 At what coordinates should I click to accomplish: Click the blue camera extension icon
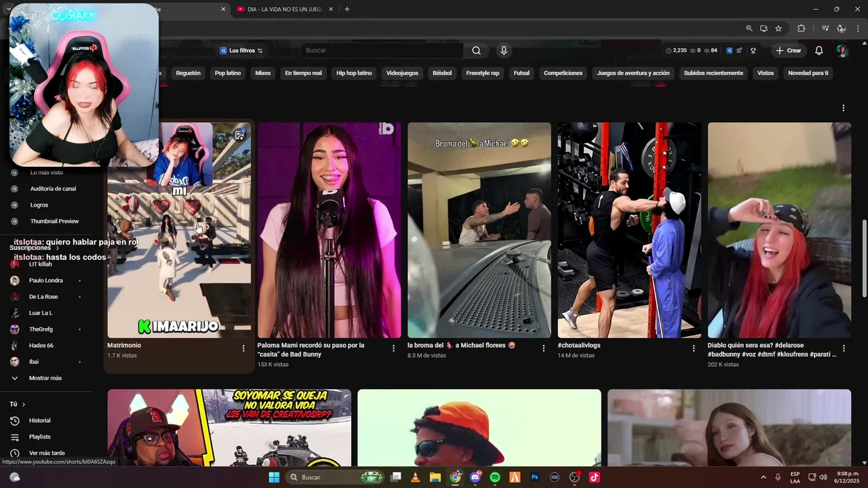(x=729, y=50)
